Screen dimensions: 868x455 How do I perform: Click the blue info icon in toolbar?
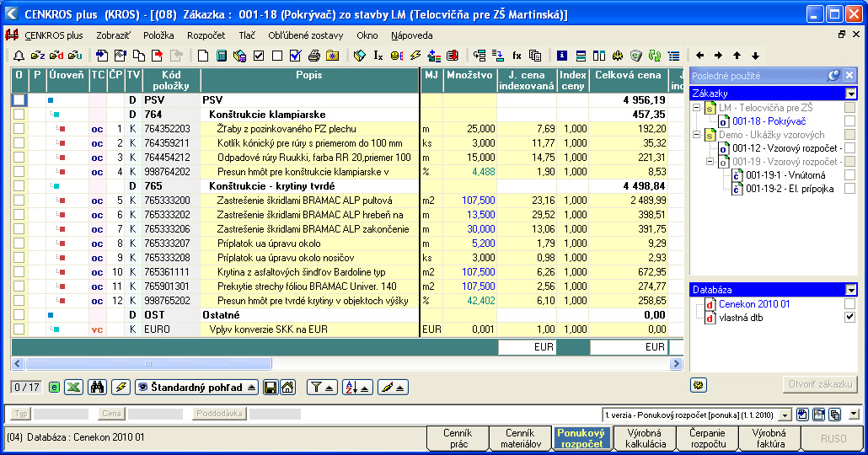click(562, 56)
